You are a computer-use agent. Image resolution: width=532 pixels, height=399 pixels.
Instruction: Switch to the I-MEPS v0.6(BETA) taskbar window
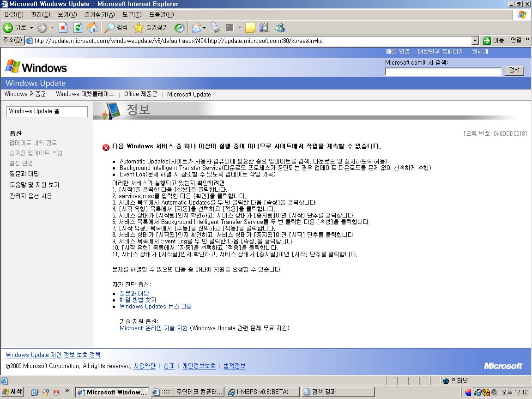point(263,392)
